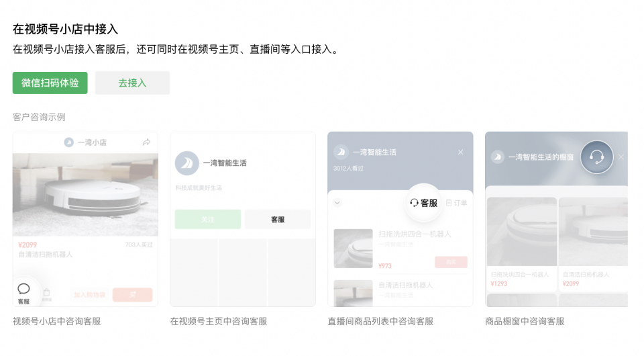Viewport: 644px width, 356px height.
Task: Click the 在视频号小店中接入 heading
Action: [65, 29]
